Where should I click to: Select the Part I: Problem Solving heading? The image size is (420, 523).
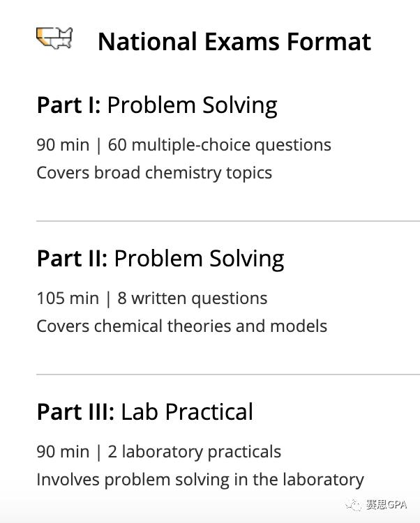[x=157, y=105]
